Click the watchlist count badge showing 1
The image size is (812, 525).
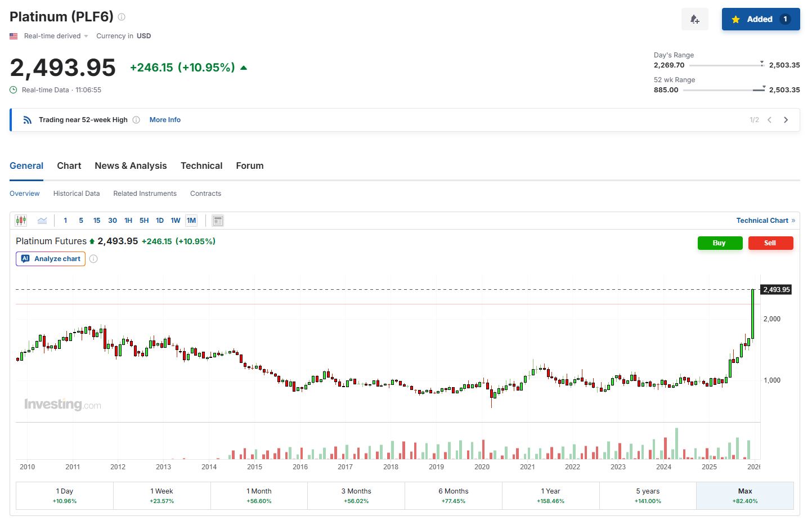(x=785, y=19)
